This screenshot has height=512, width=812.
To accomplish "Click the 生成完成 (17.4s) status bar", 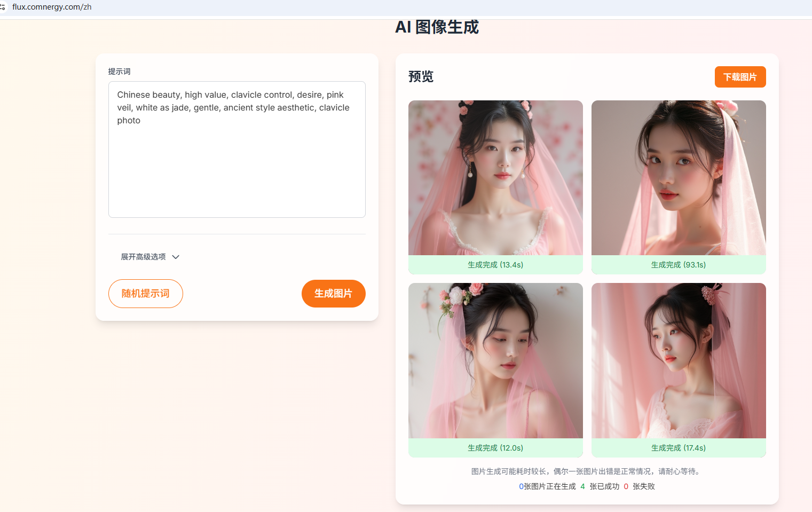I will (x=679, y=448).
